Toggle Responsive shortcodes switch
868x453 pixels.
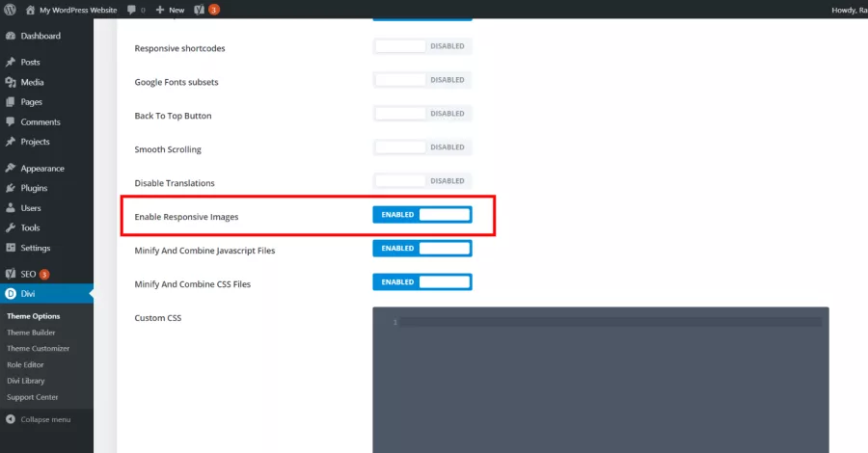click(422, 46)
